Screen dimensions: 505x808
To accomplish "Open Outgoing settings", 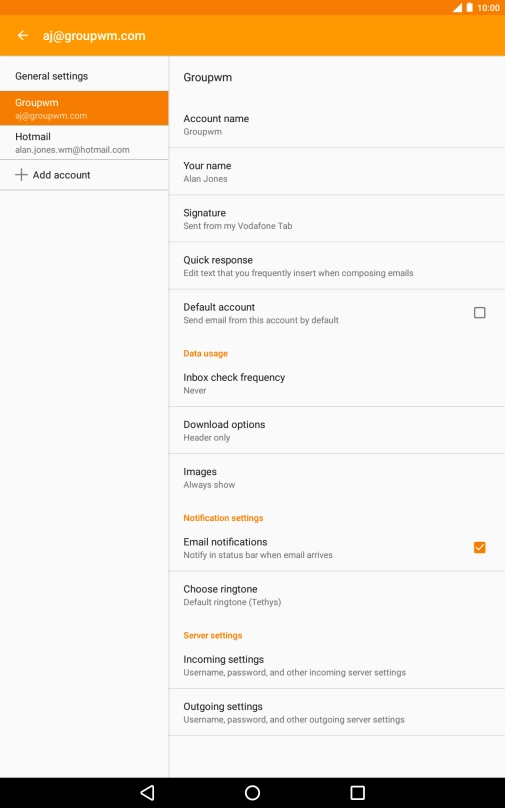I will pyautogui.click(x=337, y=712).
